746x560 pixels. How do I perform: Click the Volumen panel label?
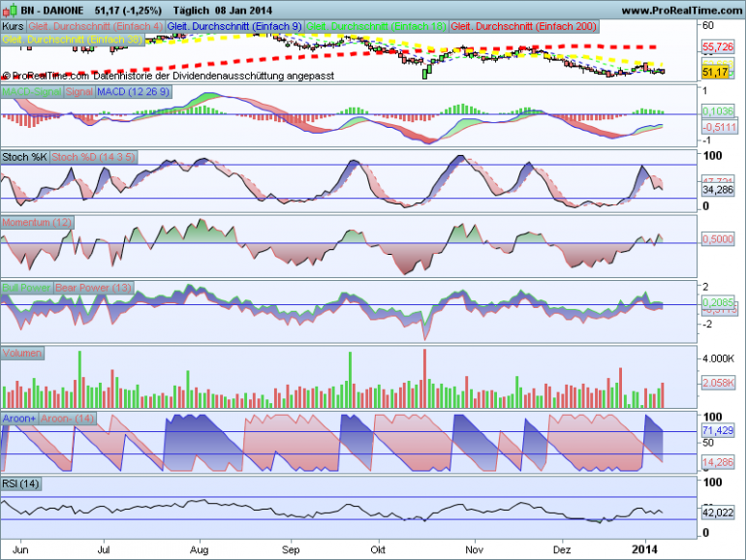(x=22, y=353)
